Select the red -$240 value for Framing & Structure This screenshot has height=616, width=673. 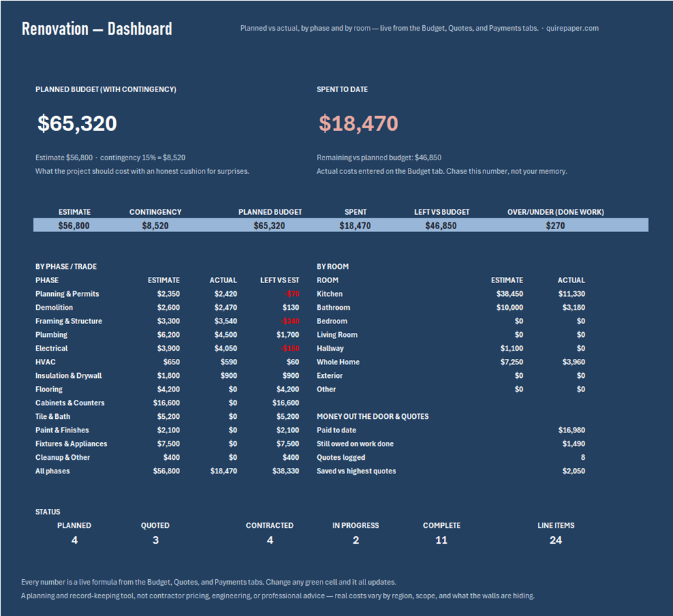[290, 321]
